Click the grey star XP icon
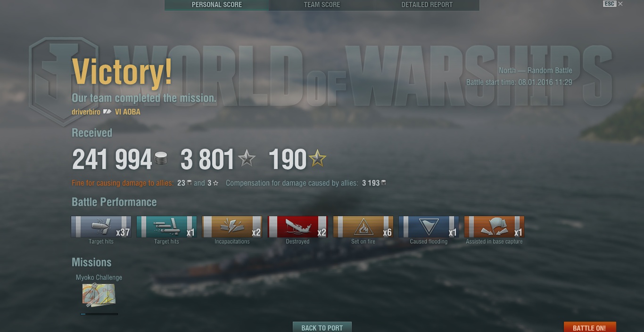The image size is (644, 332). (x=247, y=159)
